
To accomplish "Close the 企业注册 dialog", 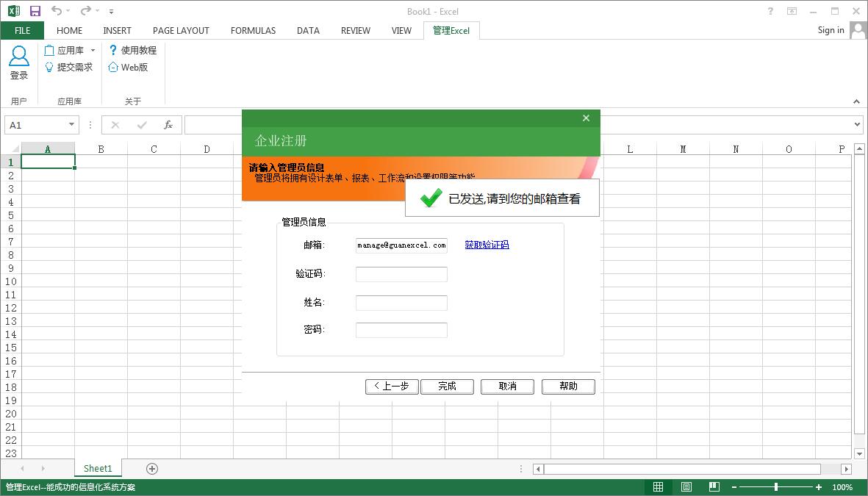I will tap(587, 118).
